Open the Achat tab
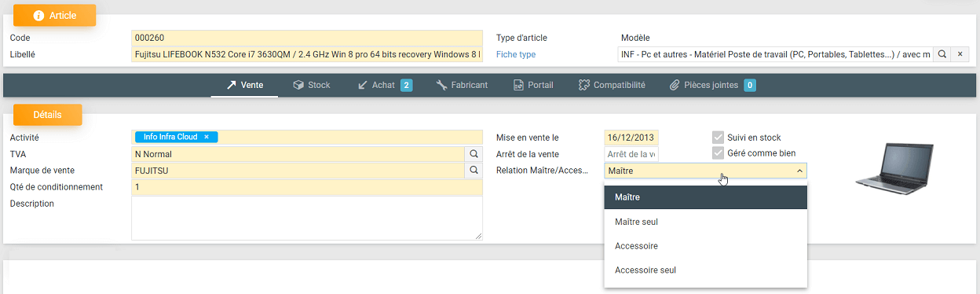 click(384, 85)
